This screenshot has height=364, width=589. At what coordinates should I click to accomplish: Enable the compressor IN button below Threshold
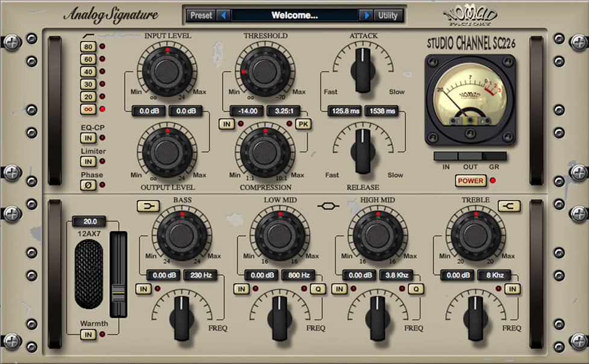226,124
